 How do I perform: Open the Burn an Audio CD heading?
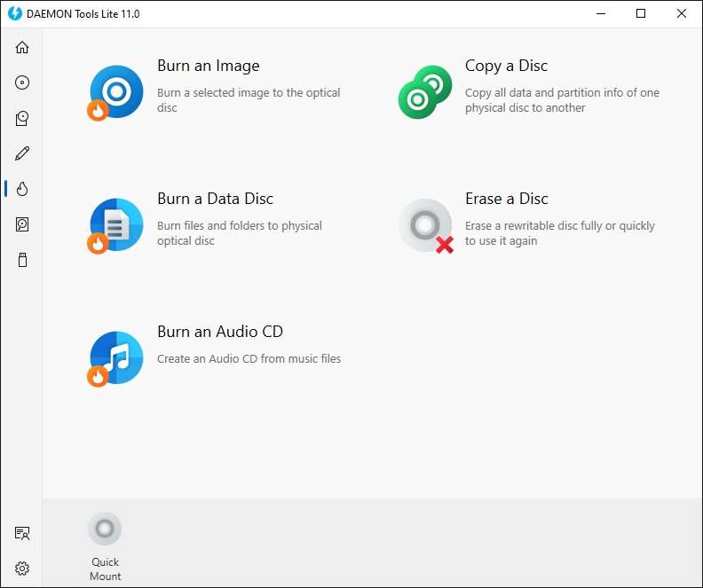(220, 332)
